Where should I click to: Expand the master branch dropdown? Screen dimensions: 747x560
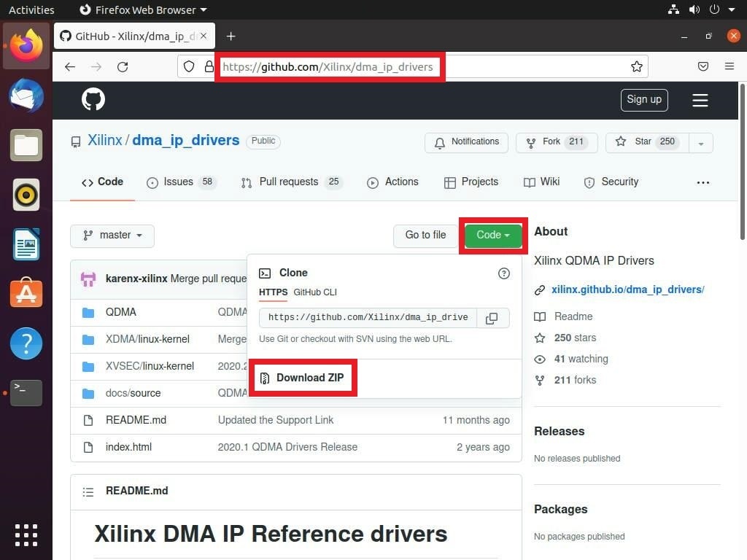[112, 236]
